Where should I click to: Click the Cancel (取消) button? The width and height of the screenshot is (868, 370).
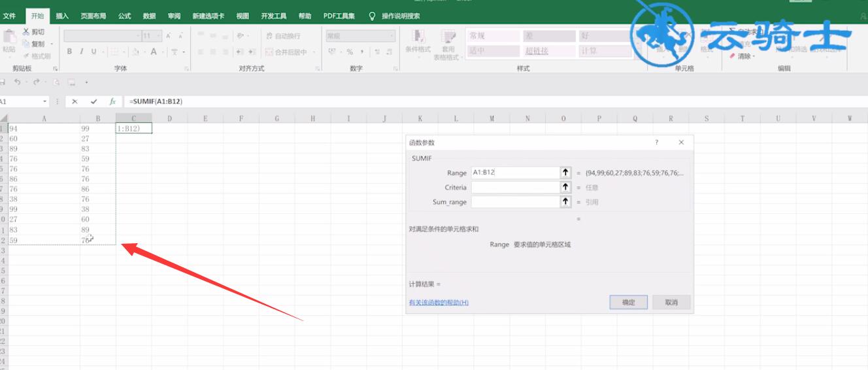click(x=671, y=302)
